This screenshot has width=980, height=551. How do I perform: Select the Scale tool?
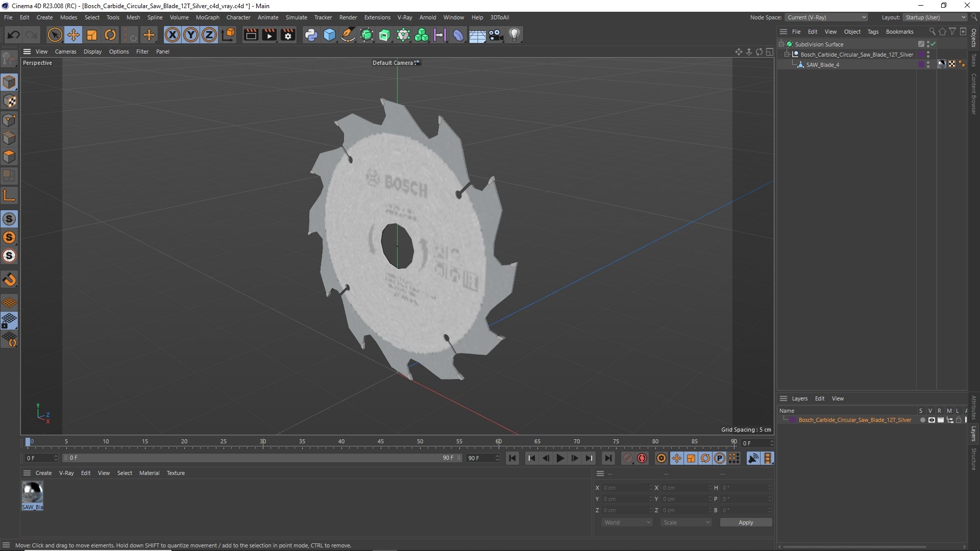tap(92, 35)
